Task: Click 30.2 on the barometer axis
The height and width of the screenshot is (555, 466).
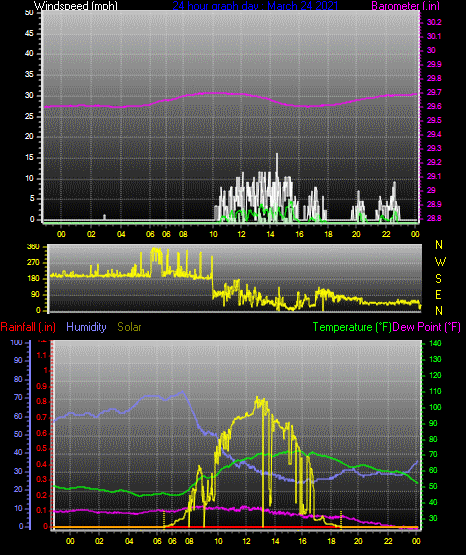Action: 434,22
